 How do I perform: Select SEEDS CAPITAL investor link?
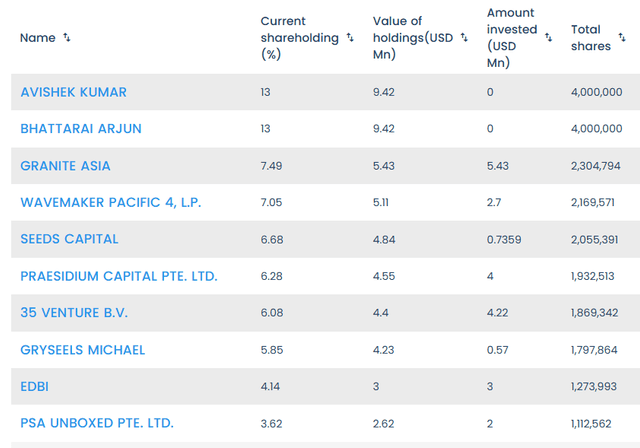coord(69,239)
